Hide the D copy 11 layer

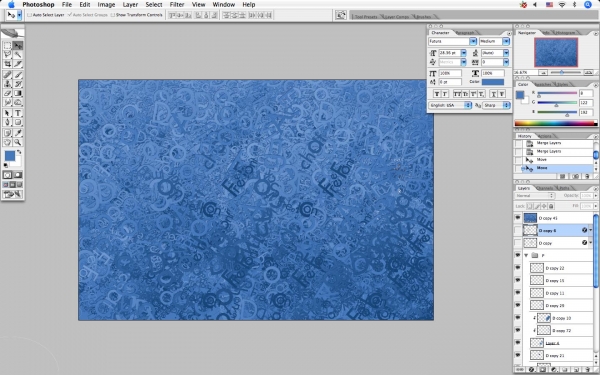tap(518, 293)
